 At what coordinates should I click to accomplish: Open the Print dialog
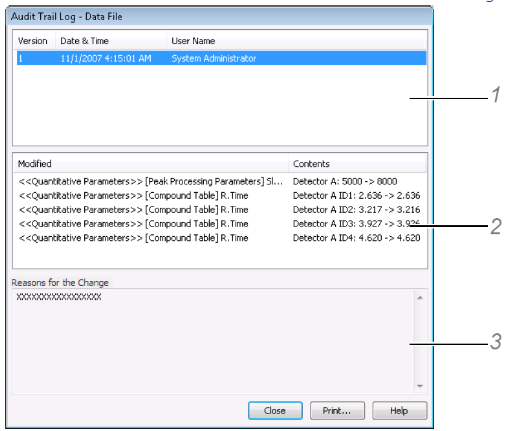click(x=337, y=410)
